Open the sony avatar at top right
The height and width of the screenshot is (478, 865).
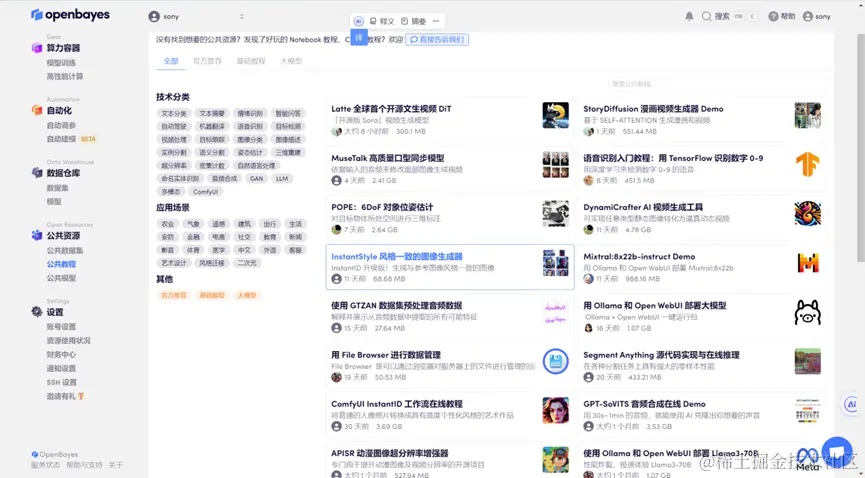pyautogui.click(x=808, y=17)
